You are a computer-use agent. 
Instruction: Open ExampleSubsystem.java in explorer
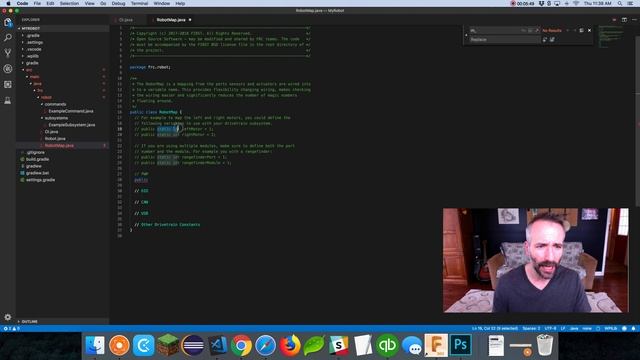(x=71, y=125)
